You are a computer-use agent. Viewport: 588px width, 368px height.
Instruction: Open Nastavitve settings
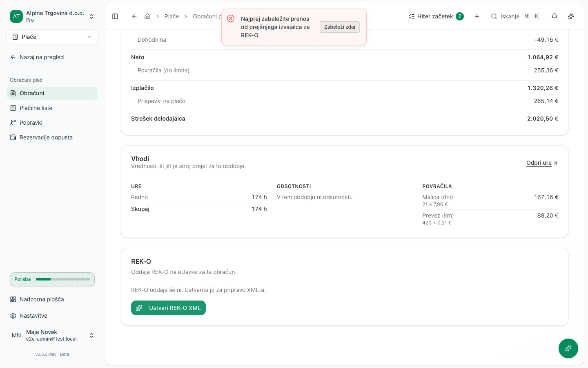coord(52,316)
